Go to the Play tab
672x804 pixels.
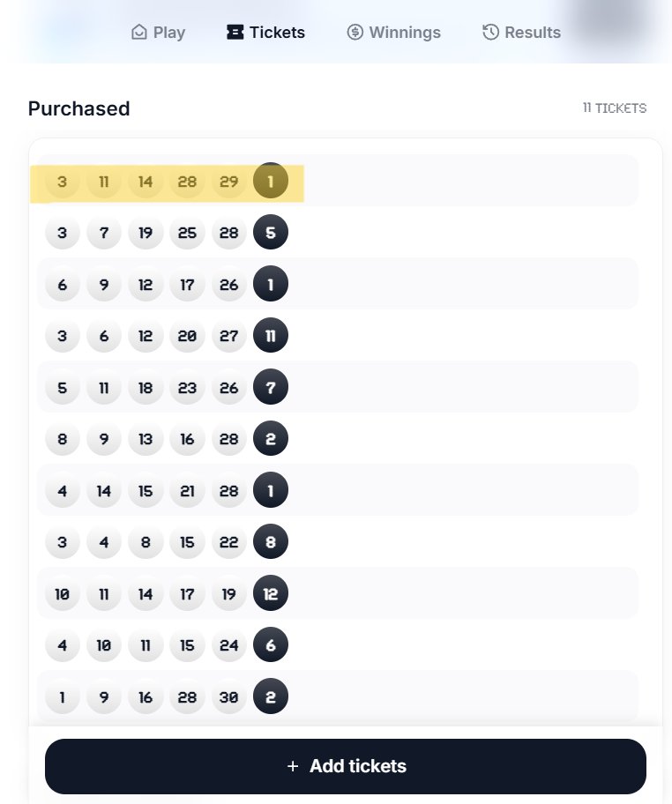click(x=158, y=33)
